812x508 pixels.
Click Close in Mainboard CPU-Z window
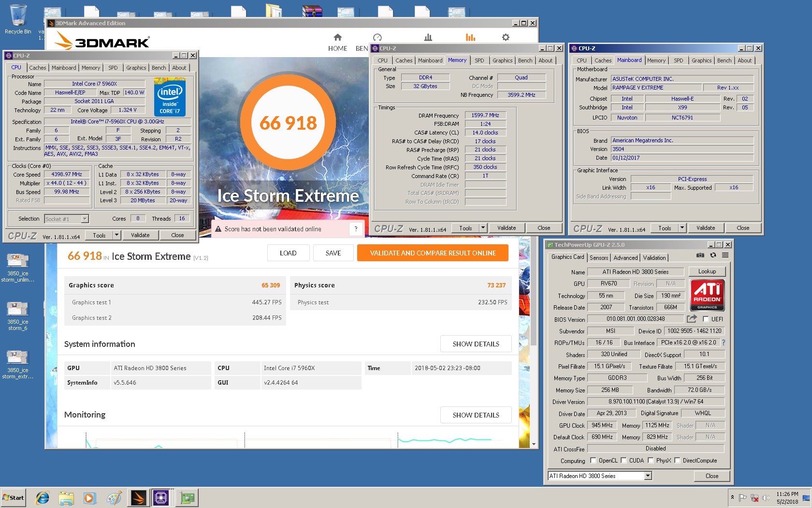tap(742, 228)
